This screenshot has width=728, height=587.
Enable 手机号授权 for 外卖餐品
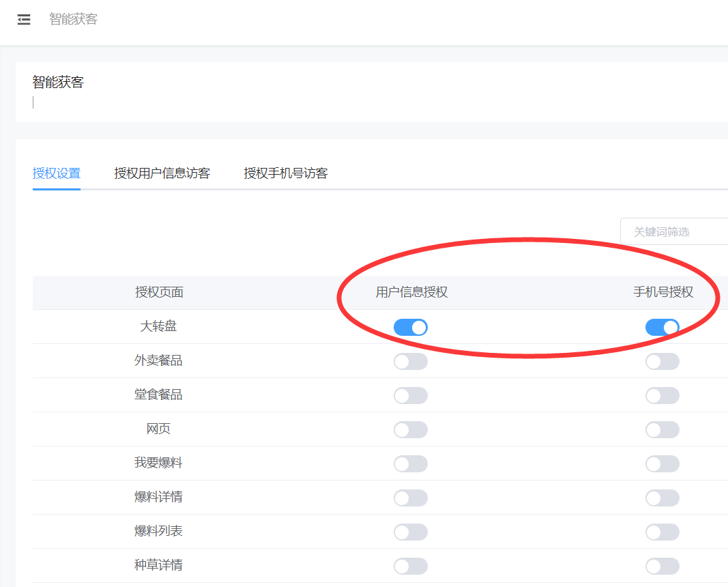[x=662, y=361]
